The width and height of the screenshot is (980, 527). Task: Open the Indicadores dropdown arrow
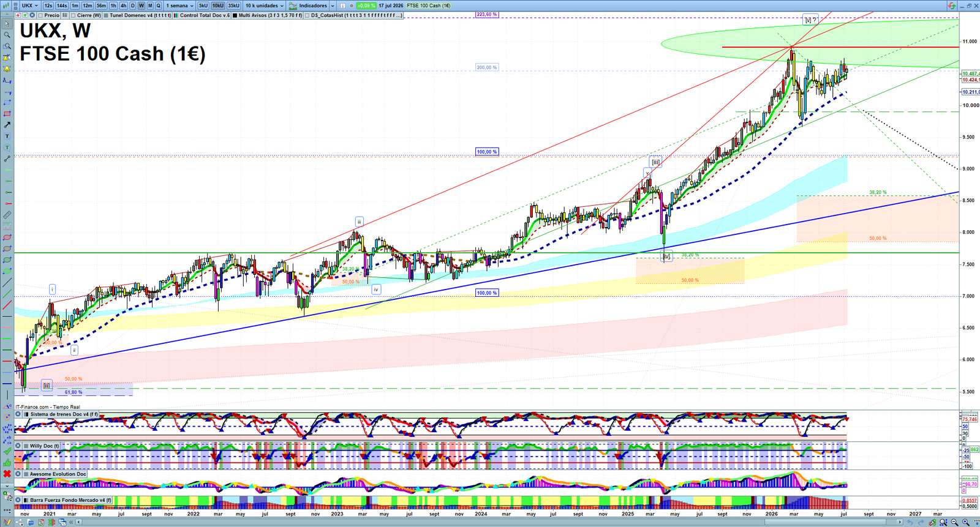(333, 6)
